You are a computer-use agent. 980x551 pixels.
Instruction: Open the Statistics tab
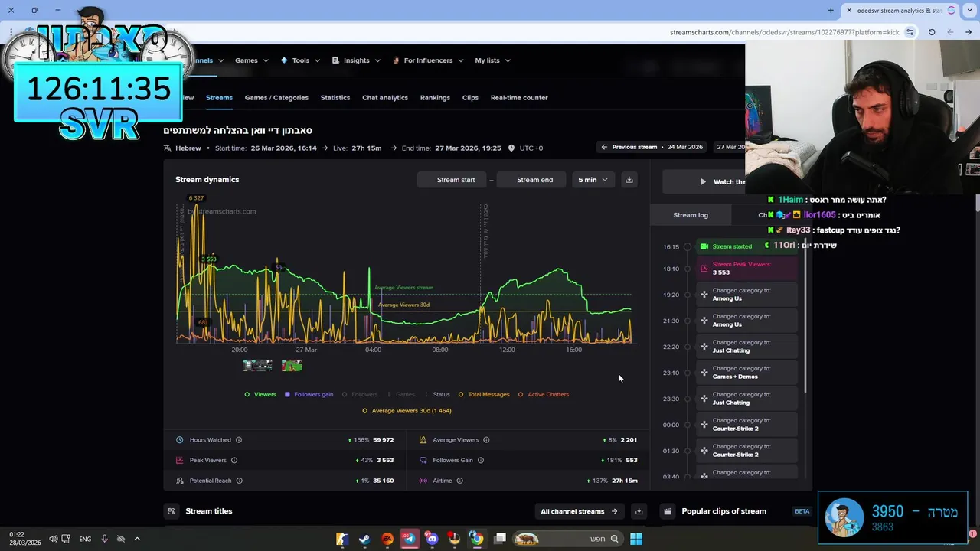coord(335,98)
